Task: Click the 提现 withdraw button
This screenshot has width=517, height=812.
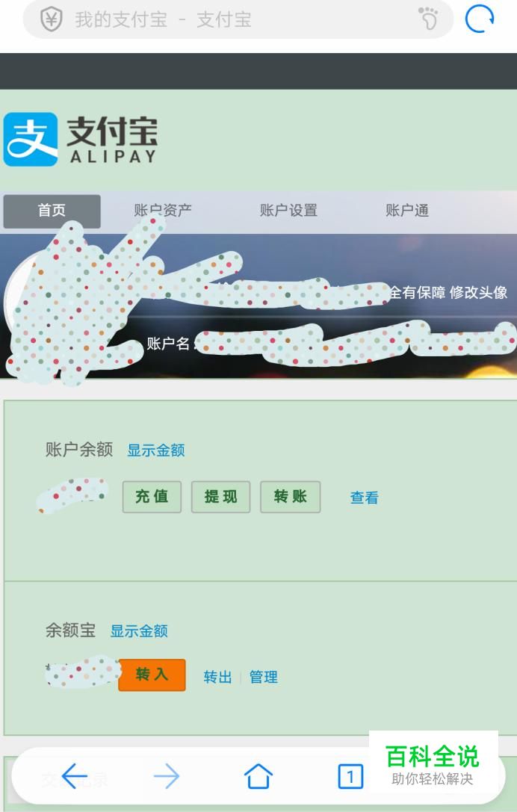Action: click(220, 497)
